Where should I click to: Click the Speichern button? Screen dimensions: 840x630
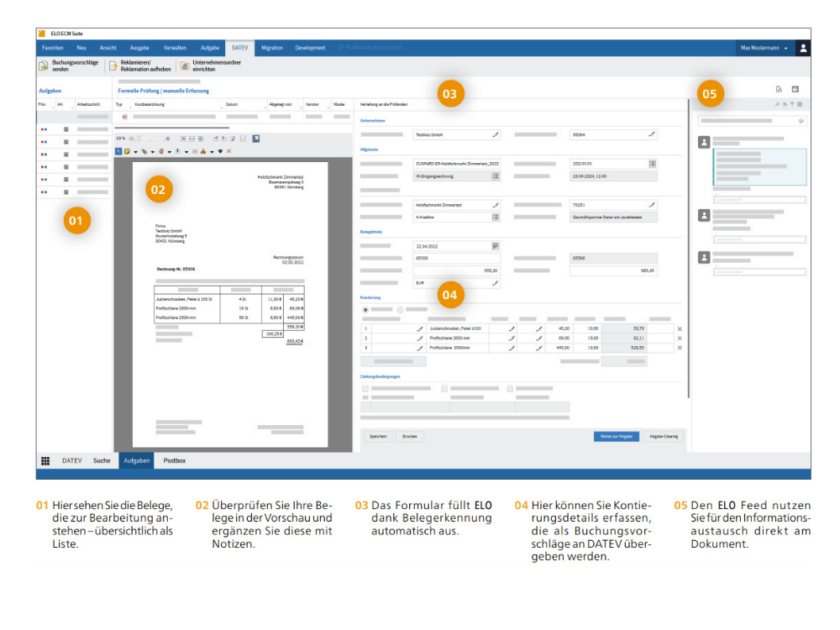[378, 437]
